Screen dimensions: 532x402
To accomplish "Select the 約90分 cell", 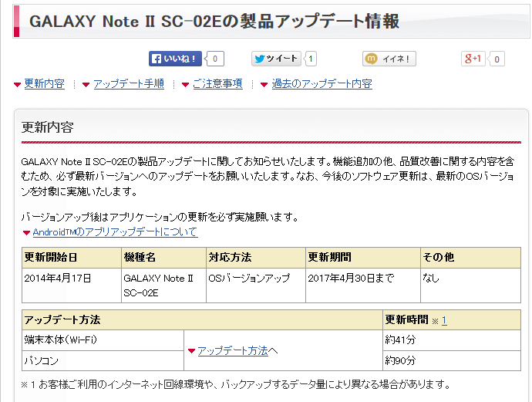I will point(452,361).
